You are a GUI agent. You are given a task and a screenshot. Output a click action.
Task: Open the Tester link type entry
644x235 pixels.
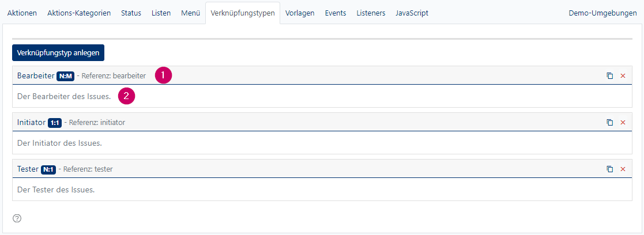tap(28, 169)
